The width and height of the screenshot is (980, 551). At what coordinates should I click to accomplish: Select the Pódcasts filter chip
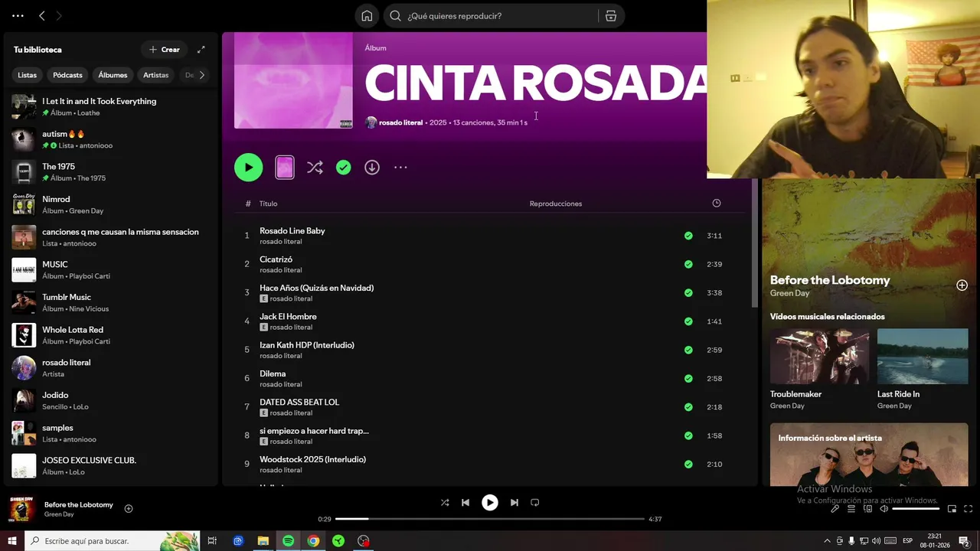pos(67,75)
